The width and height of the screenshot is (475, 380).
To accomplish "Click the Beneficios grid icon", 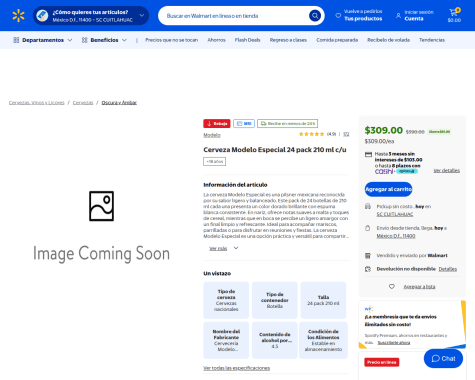I will pyautogui.click(x=85, y=40).
